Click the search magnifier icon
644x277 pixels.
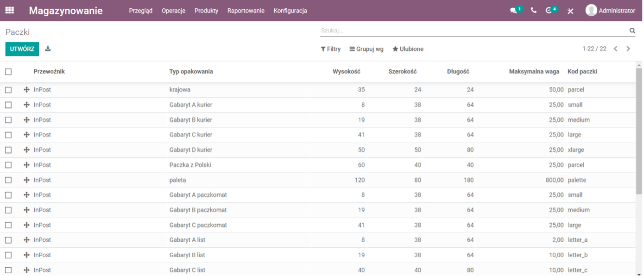(632, 31)
